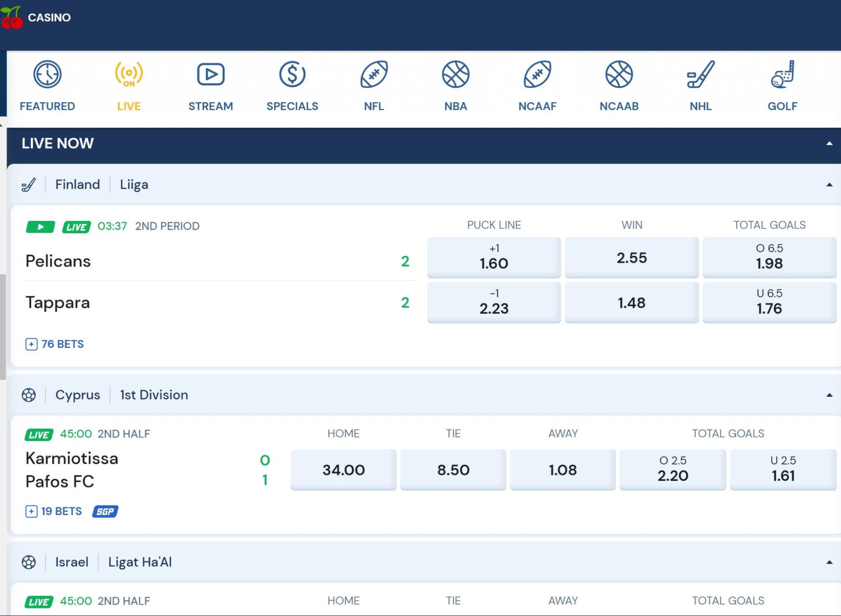
Task: Click the plus icon next to 19 BETS
Action: 31,511
